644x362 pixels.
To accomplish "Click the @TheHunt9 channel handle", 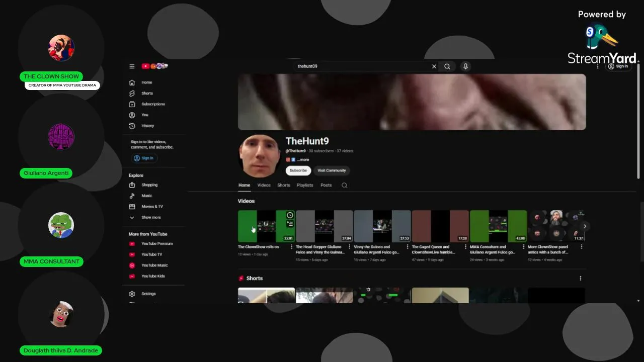I will pos(296,151).
